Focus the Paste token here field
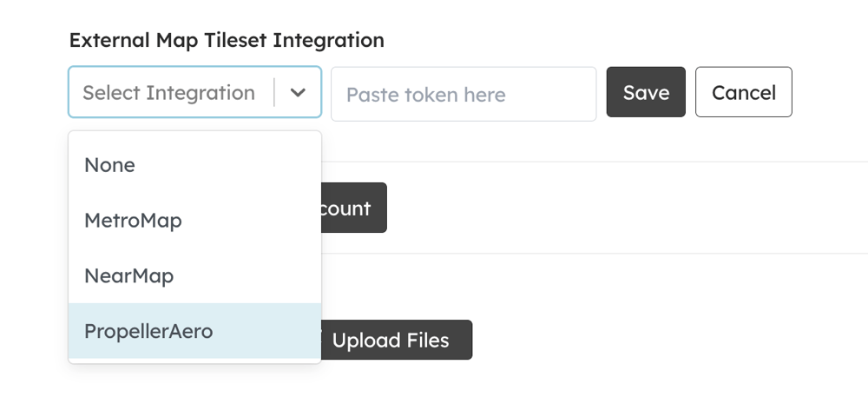This screenshot has height=397, width=868. [x=464, y=94]
